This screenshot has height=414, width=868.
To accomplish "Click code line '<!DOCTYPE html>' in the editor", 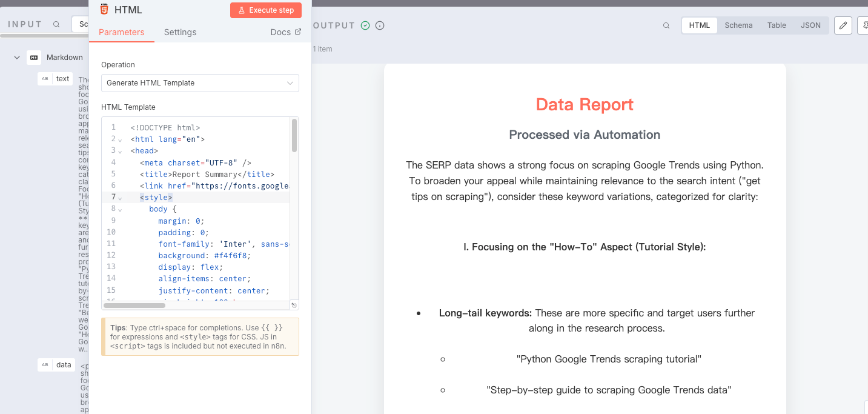I will [x=165, y=128].
